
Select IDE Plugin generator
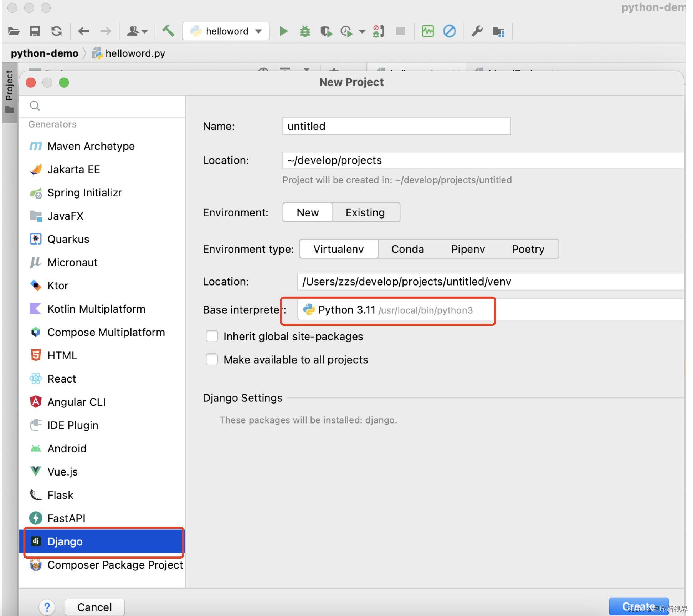[102, 425]
